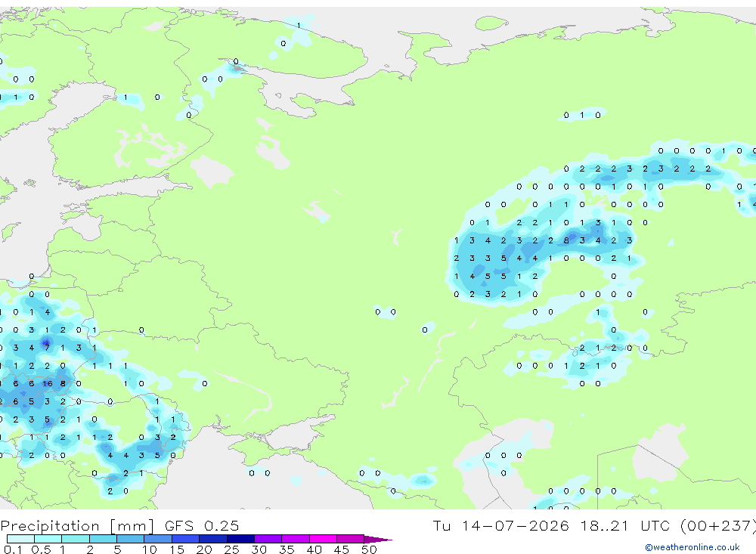Screen dimensions: 756x554
Task: Click the above-50 arrow tip of legend
Action: [x=379, y=539]
